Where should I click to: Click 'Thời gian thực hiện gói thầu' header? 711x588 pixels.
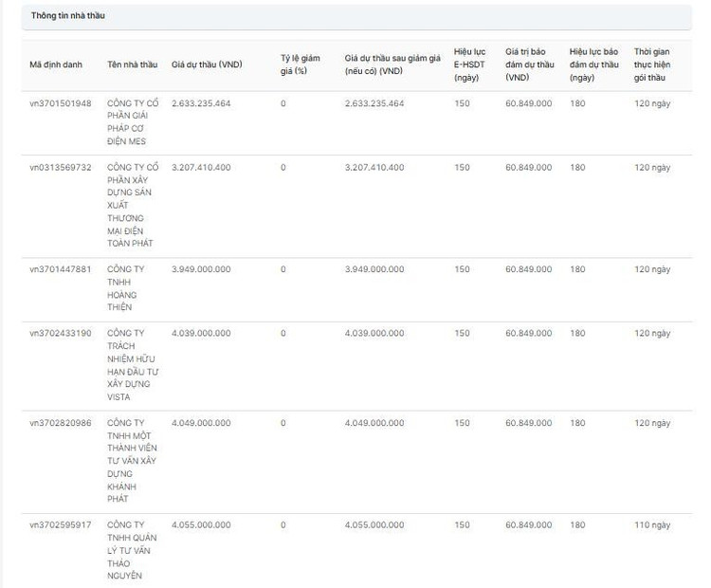(652, 64)
